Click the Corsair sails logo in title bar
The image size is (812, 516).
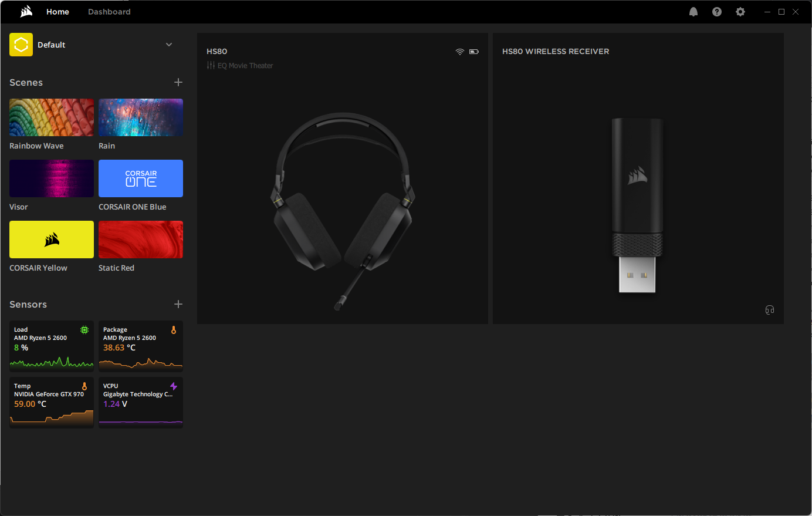(x=26, y=12)
